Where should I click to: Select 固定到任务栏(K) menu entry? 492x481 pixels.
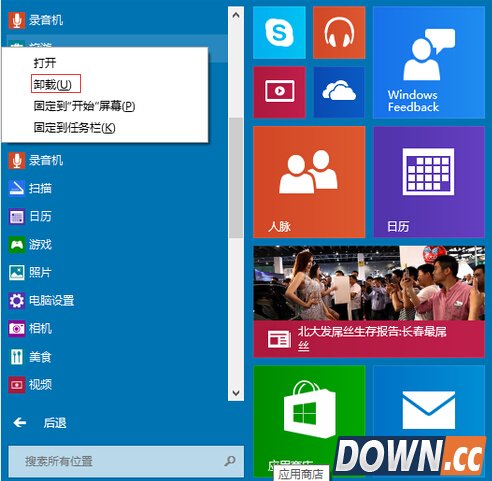click(74, 128)
